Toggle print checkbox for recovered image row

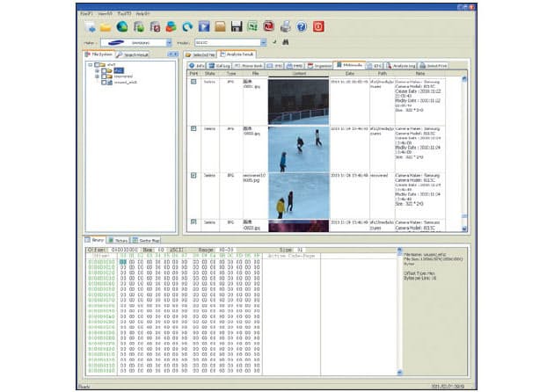pyautogui.click(x=193, y=175)
